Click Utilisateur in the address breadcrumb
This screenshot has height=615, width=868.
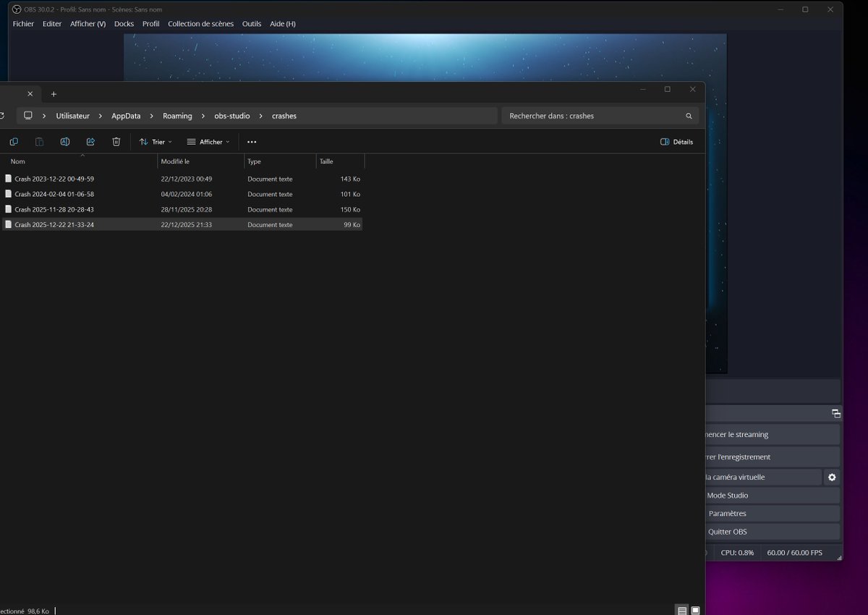(x=73, y=116)
